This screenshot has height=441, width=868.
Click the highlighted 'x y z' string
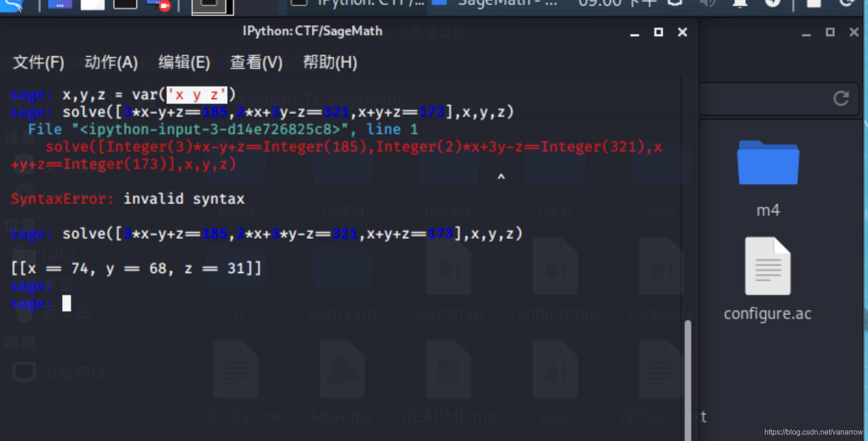(x=197, y=95)
